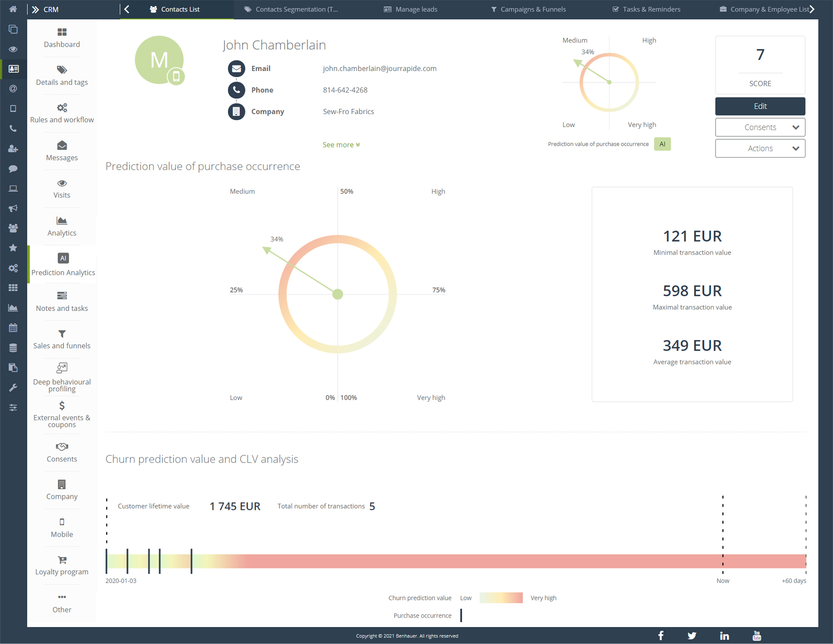
Task: Open Mobile section in contact sidebar
Action: [62, 528]
